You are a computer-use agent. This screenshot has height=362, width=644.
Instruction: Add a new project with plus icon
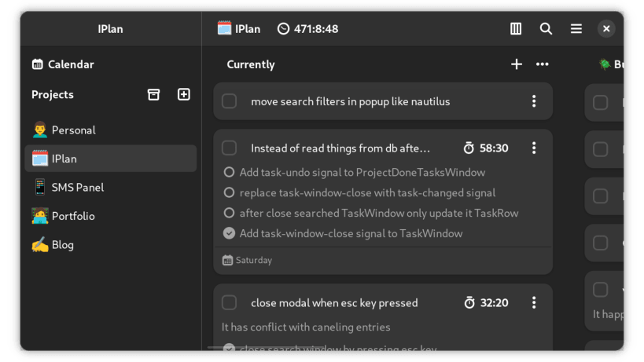click(184, 95)
